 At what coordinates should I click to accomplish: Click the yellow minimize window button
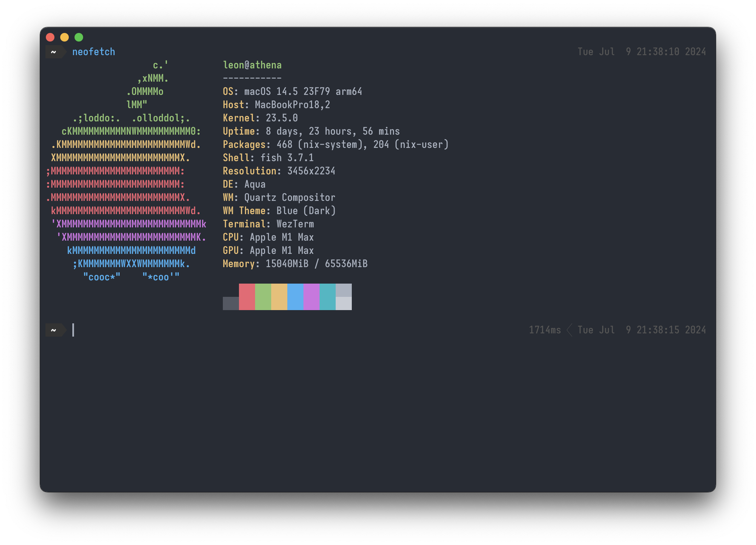click(x=65, y=37)
